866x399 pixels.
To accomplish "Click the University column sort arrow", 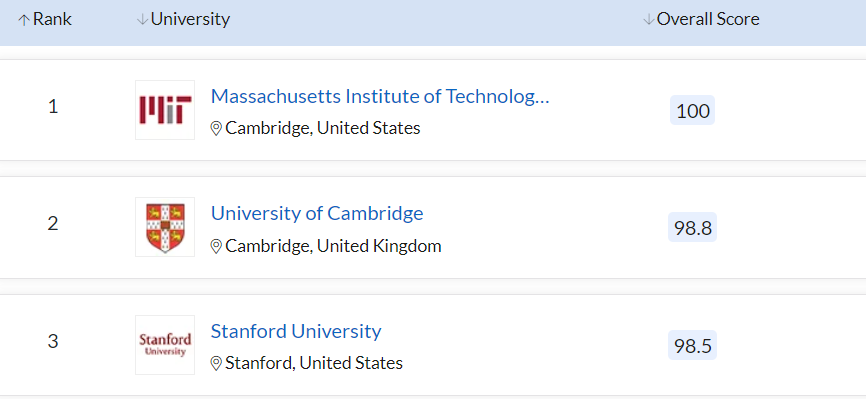I will click(142, 20).
